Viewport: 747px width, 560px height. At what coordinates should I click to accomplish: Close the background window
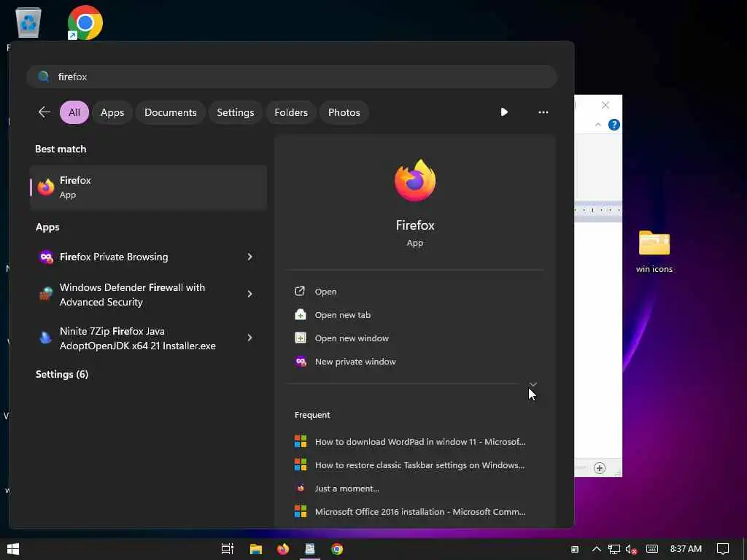605,105
